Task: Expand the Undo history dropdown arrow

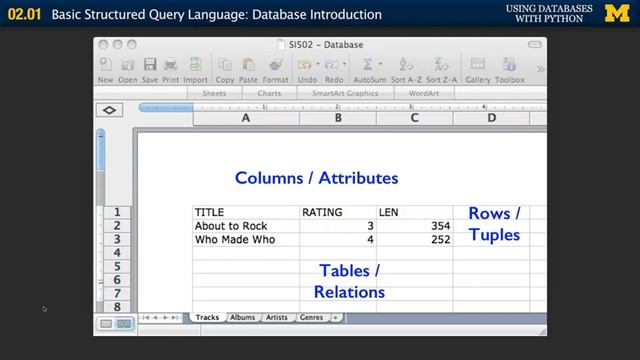Action: (318, 64)
